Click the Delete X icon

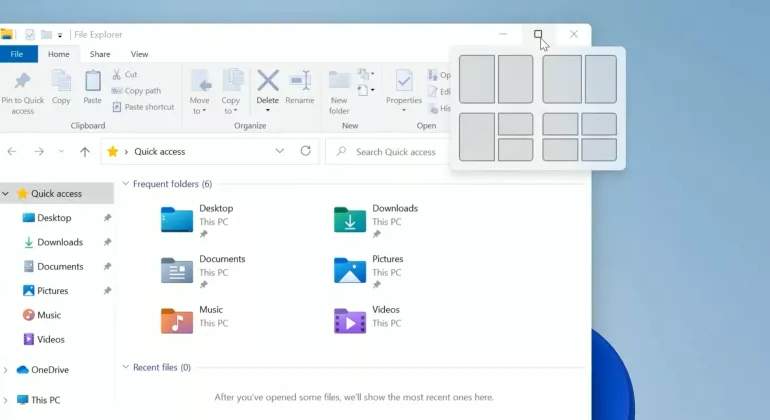point(268,81)
